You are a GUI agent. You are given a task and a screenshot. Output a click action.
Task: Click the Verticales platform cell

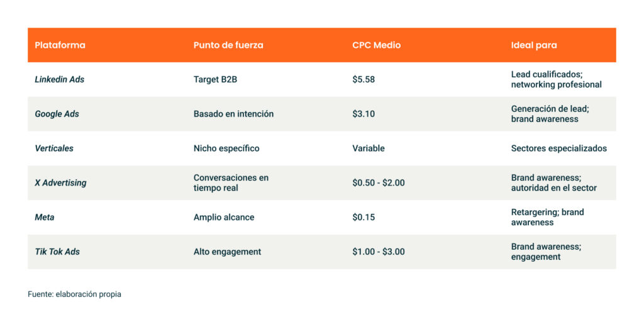[x=53, y=149]
